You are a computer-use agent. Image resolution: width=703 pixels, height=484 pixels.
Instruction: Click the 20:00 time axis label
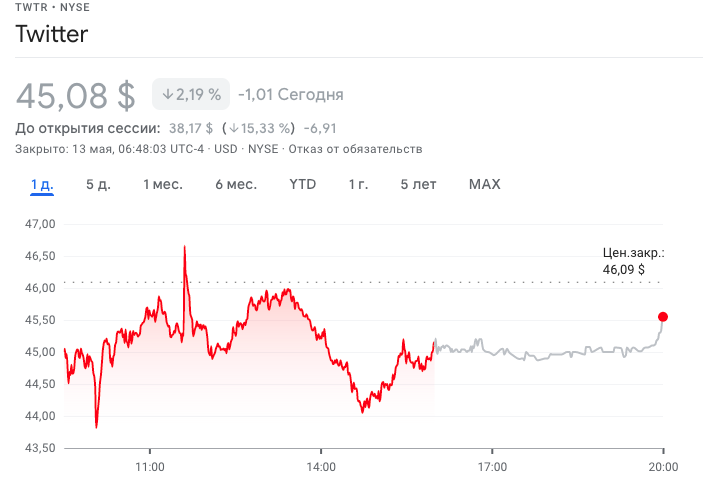point(663,466)
